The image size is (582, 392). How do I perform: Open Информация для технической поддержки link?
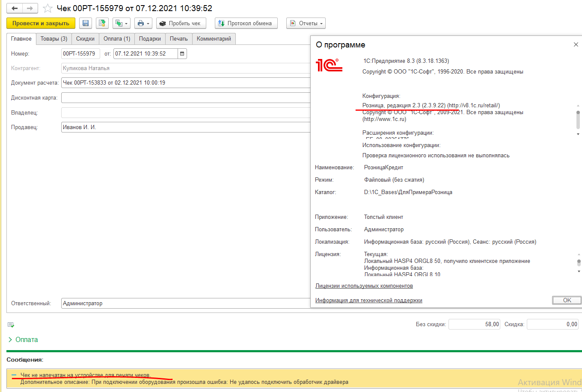pyautogui.click(x=369, y=300)
